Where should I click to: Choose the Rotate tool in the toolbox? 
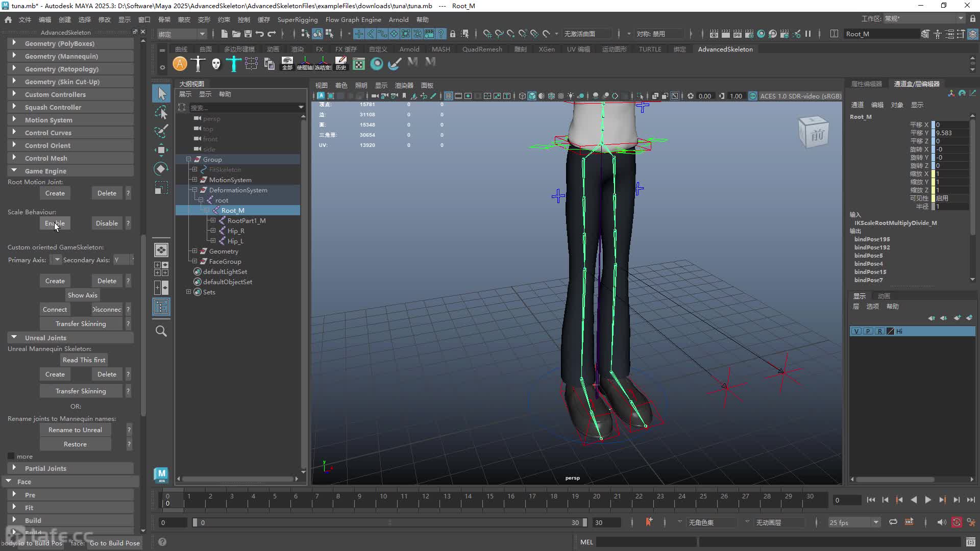click(x=161, y=169)
